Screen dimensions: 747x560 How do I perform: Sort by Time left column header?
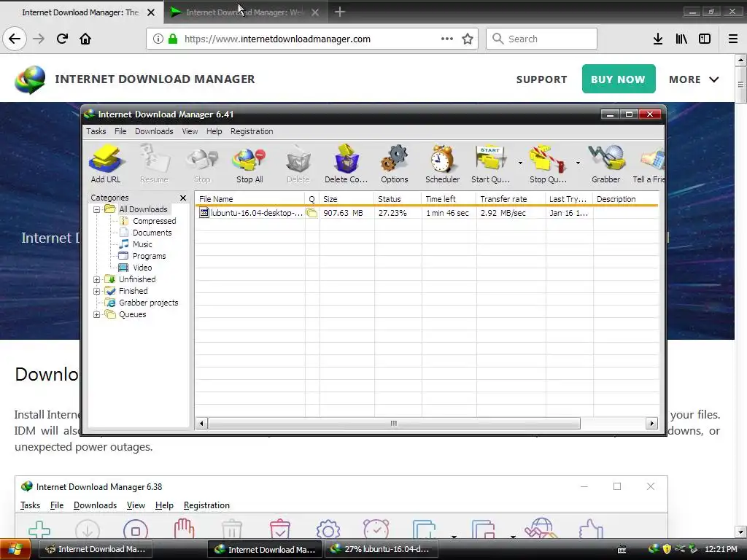coord(449,199)
